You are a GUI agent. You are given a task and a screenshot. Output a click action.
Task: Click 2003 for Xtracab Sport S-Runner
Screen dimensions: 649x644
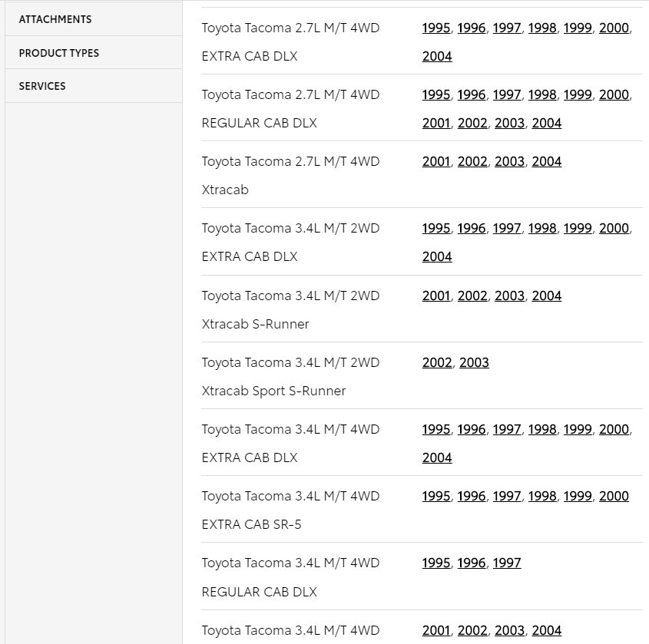[x=474, y=362]
